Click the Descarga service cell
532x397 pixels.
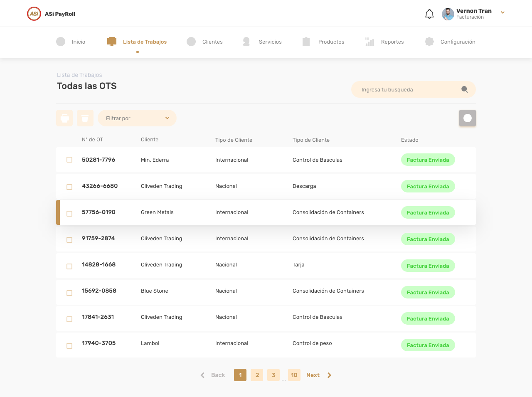(x=304, y=186)
